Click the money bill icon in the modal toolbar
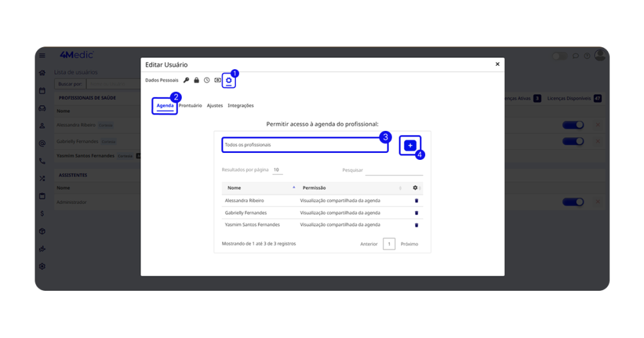 [x=217, y=81]
